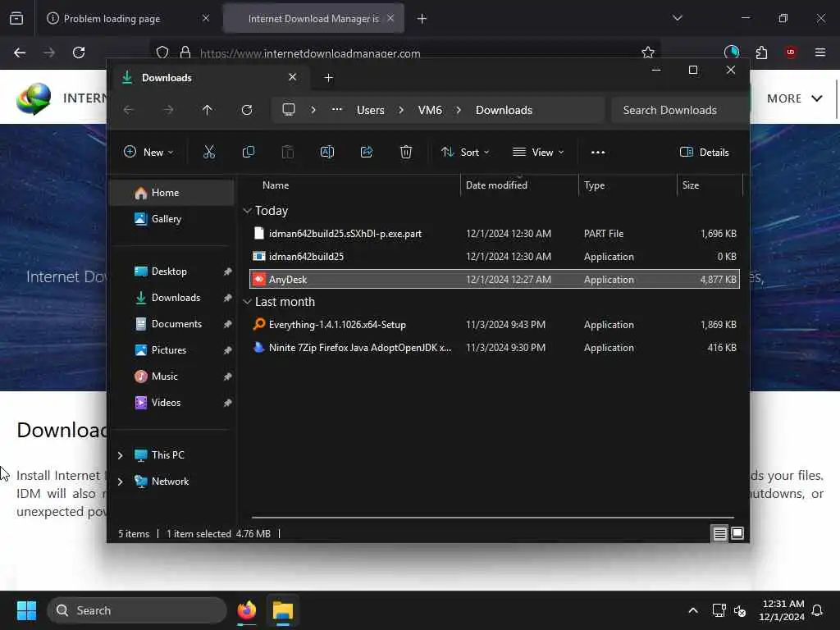Open Videos in navigation pane
The width and height of the screenshot is (840, 630).
point(172,402)
